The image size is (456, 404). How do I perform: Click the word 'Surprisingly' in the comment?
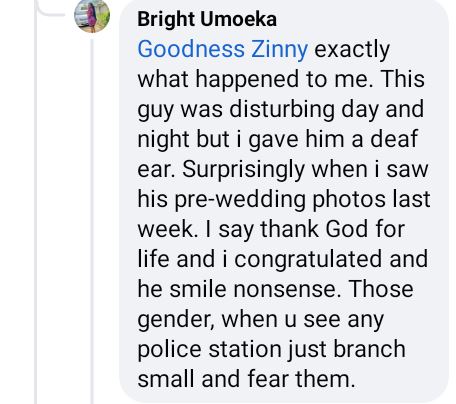point(243,170)
